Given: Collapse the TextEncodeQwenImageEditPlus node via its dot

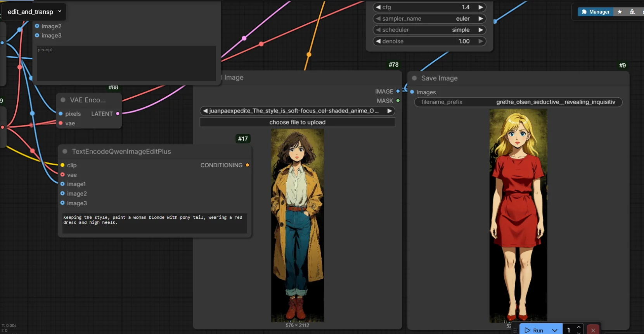Looking at the screenshot, I should click(x=65, y=151).
